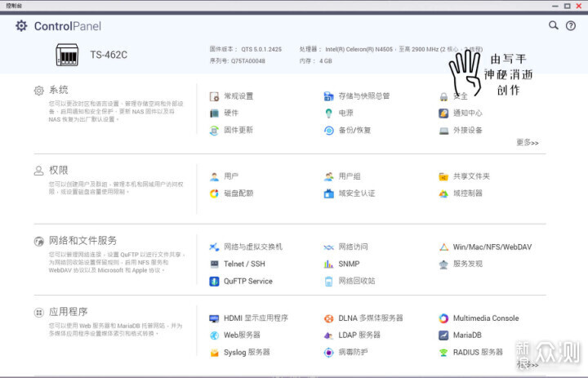Click the 网络和文件服务 section globe icon
This screenshot has height=378, width=588.
click(39, 241)
